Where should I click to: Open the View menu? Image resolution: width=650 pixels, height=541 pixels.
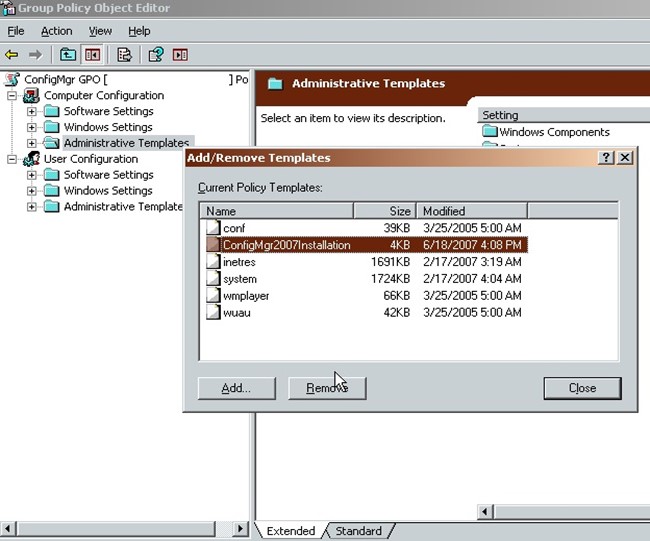click(100, 31)
